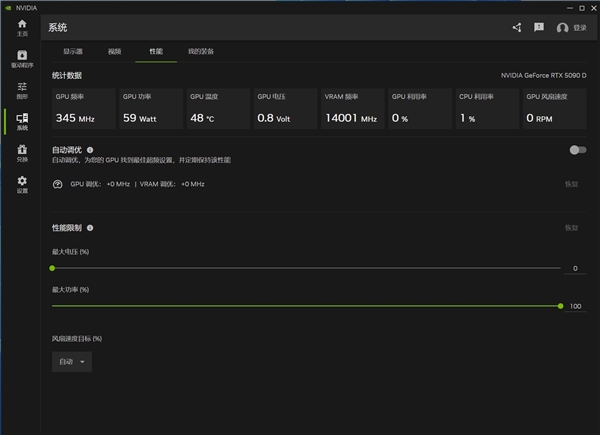600x435 pixels.
Task: Click 恢复 in the 性能限制 section
Action: [571, 227]
